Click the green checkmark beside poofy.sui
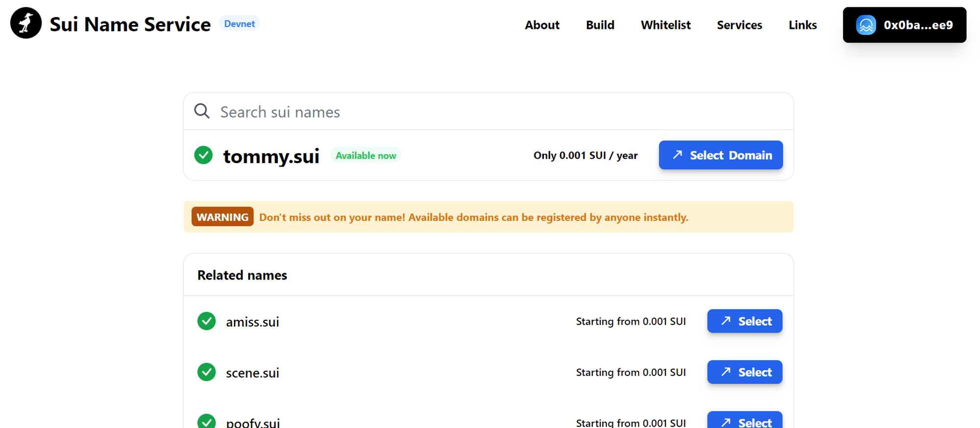This screenshot has height=428, width=980. click(x=206, y=421)
